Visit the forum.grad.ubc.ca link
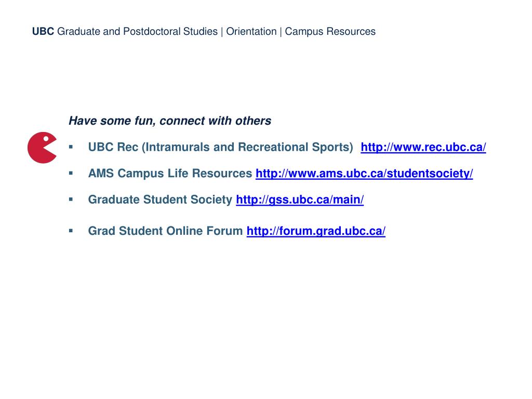The width and height of the screenshot is (532, 399). 316,231
